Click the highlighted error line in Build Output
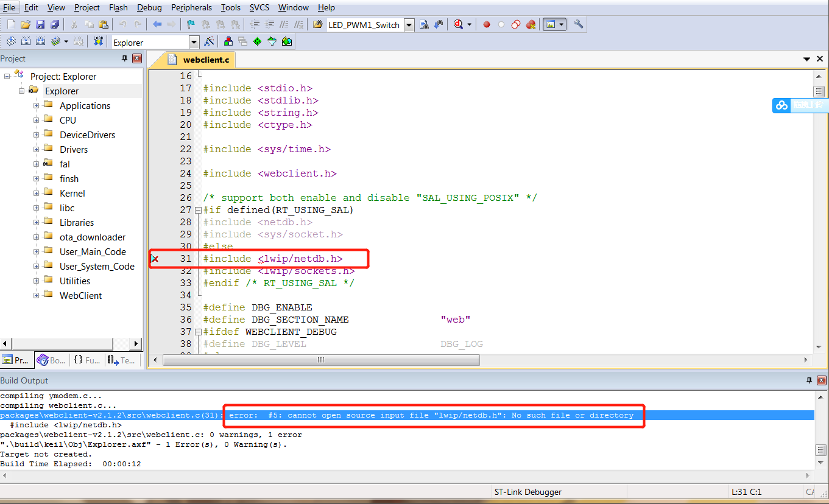This screenshot has height=504, width=829. 407,415
